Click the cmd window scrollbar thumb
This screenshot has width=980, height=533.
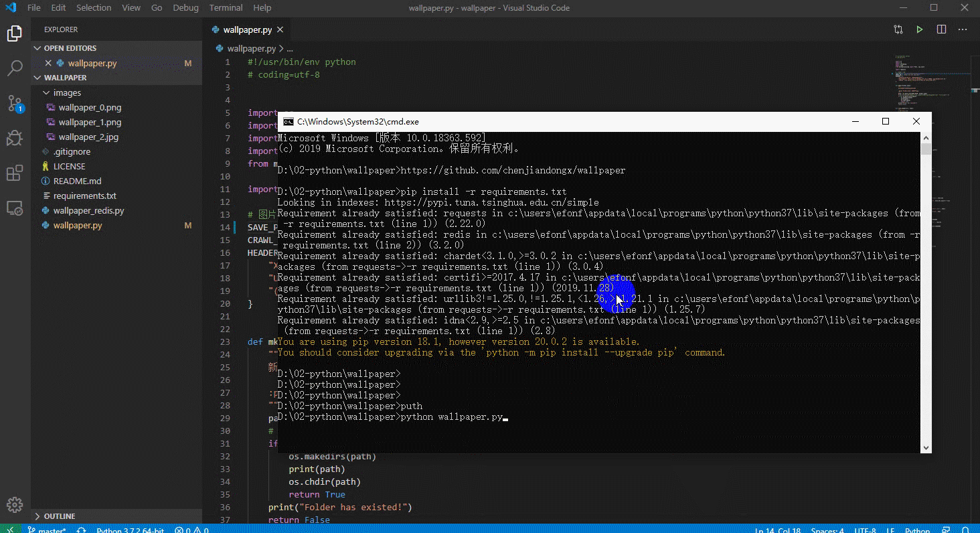[926, 149]
